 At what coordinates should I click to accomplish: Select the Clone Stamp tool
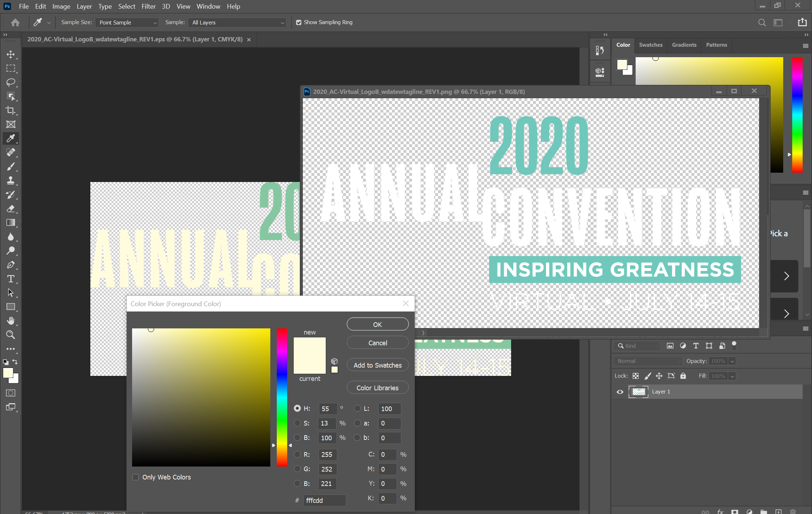tap(11, 181)
